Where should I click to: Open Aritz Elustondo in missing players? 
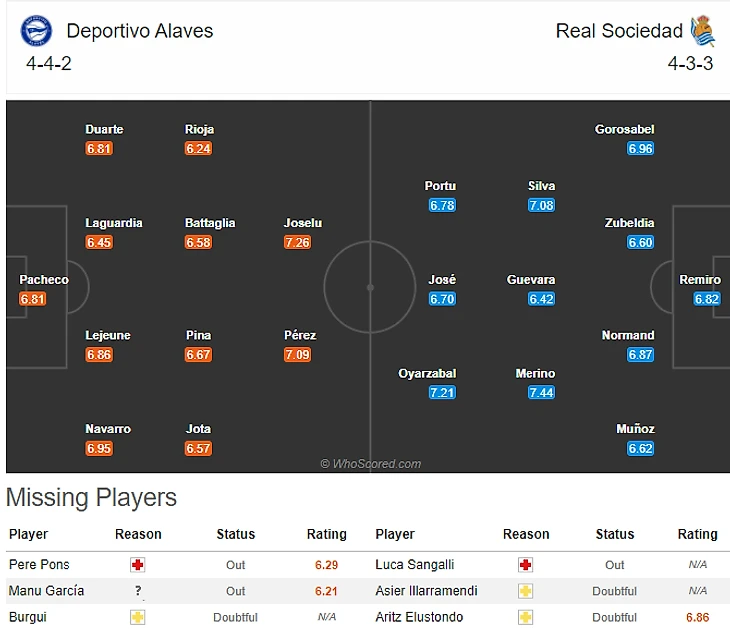419,617
